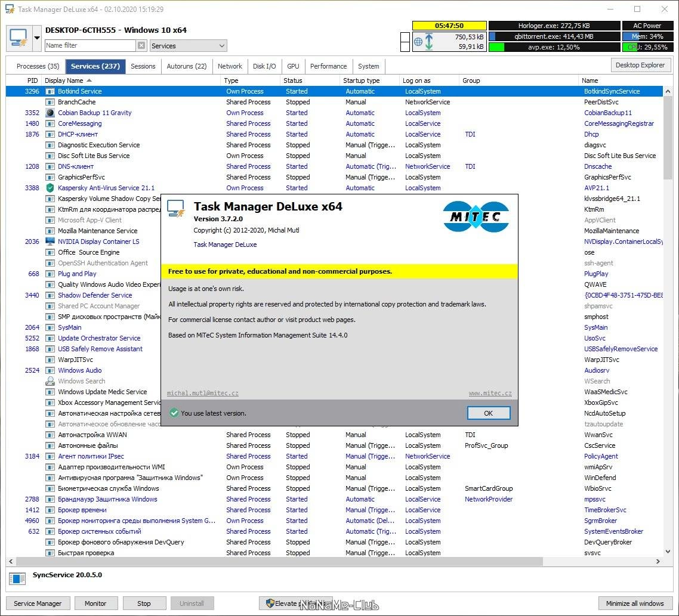The height and width of the screenshot is (616, 679).
Task: Open the Services filter combo box
Action: pos(189,45)
